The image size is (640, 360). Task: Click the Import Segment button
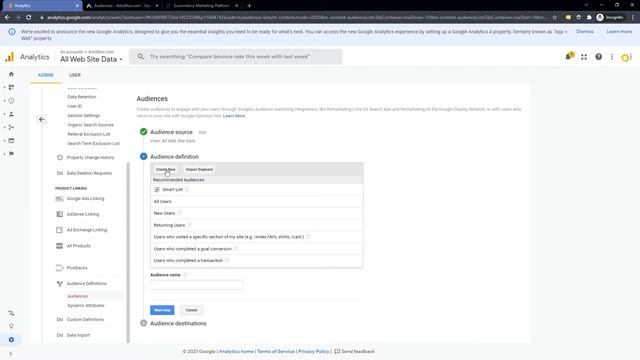tap(199, 169)
